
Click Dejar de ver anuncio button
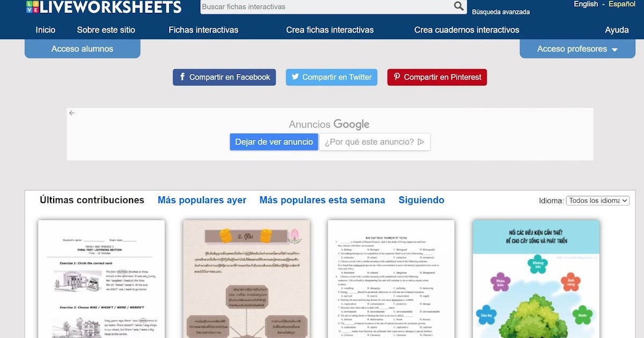(274, 142)
